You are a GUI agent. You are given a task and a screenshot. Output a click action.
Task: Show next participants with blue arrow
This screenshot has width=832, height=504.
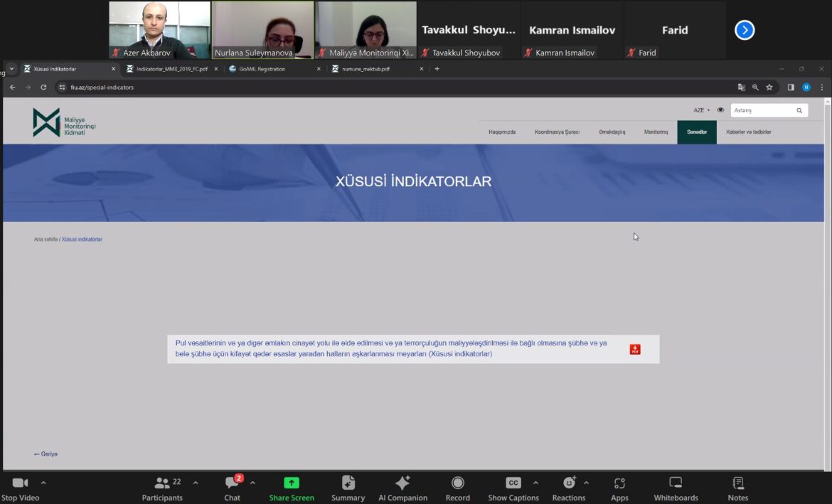(x=744, y=30)
